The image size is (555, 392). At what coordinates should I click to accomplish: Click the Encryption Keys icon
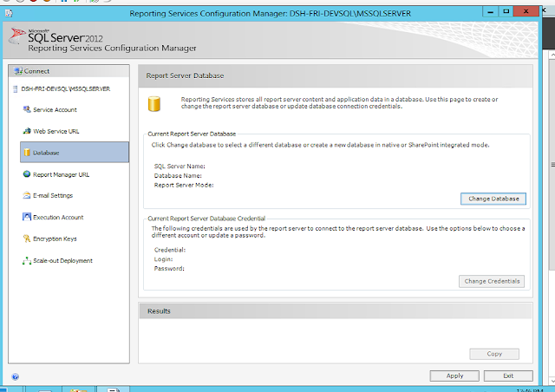tap(27, 238)
